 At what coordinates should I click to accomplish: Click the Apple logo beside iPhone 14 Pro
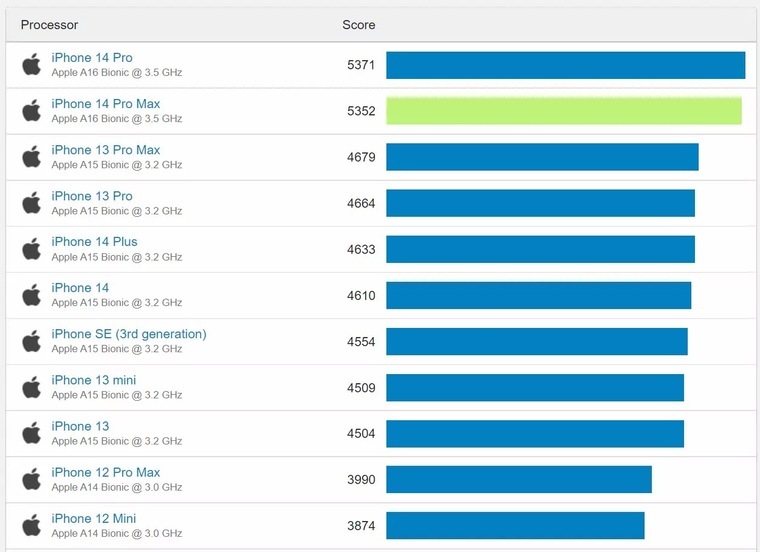coord(32,65)
